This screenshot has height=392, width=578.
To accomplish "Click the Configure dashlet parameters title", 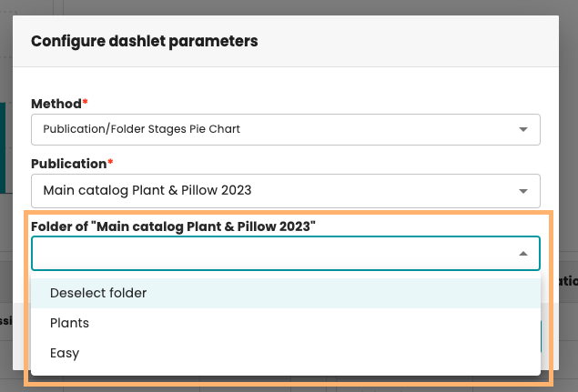I will pyautogui.click(x=144, y=41).
